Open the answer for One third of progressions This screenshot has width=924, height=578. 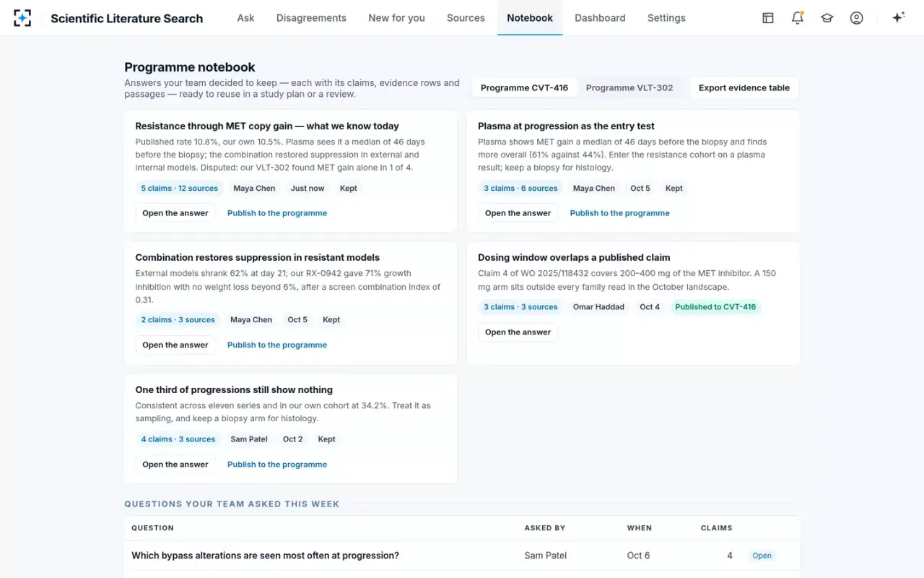pos(175,465)
